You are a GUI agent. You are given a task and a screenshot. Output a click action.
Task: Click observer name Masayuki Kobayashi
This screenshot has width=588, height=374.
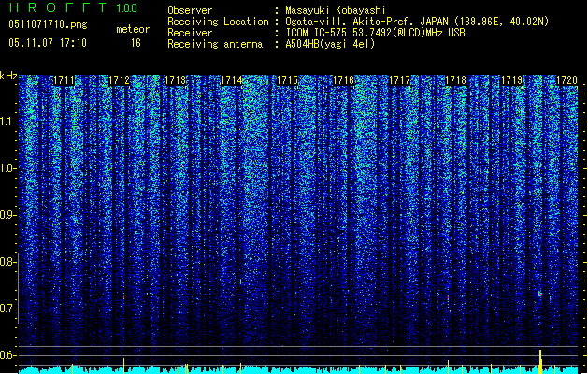336,10
